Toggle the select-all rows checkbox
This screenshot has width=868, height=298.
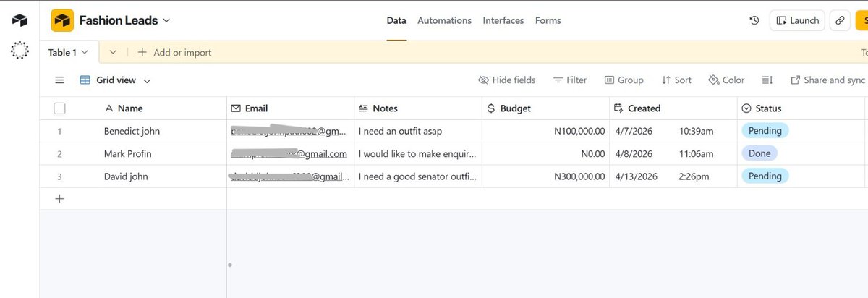coord(60,108)
